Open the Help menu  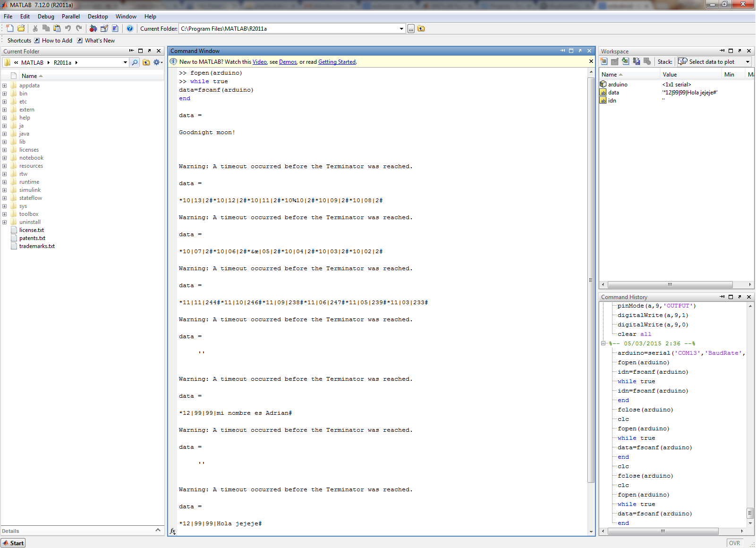tap(150, 17)
